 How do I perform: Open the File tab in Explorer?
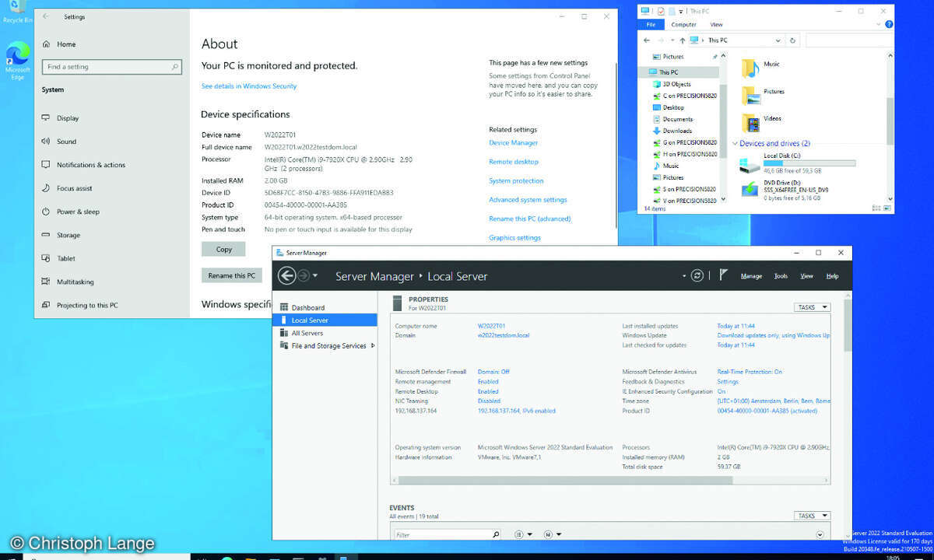point(651,25)
